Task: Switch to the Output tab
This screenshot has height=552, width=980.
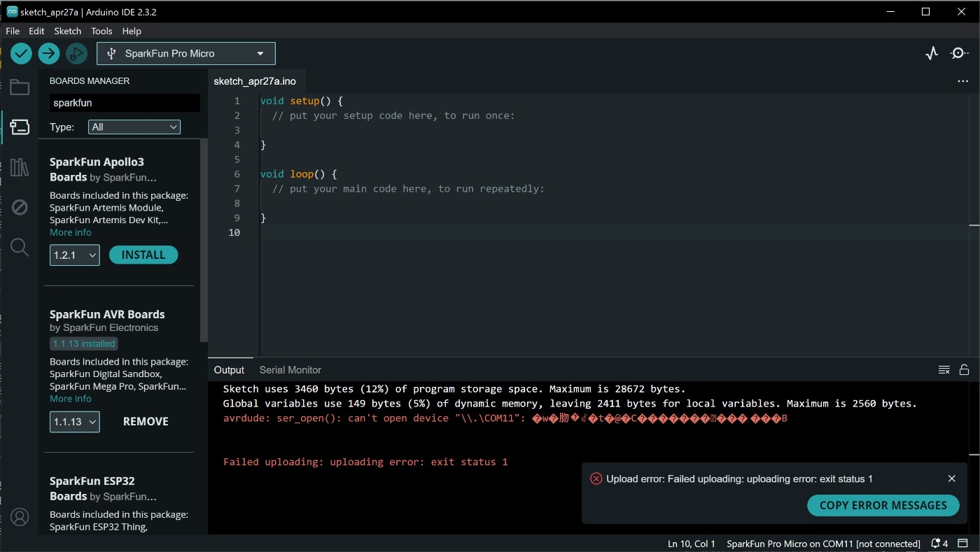Action: pyautogui.click(x=229, y=370)
